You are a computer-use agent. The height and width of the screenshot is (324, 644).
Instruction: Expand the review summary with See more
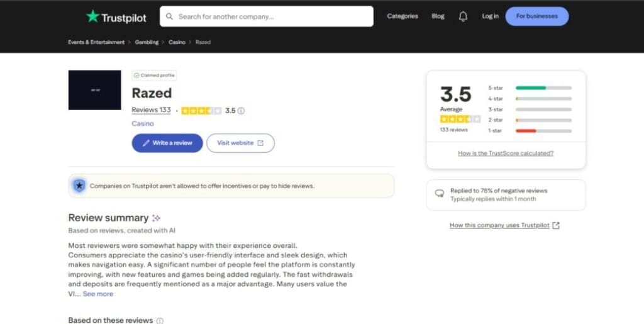tap(98, 294)
